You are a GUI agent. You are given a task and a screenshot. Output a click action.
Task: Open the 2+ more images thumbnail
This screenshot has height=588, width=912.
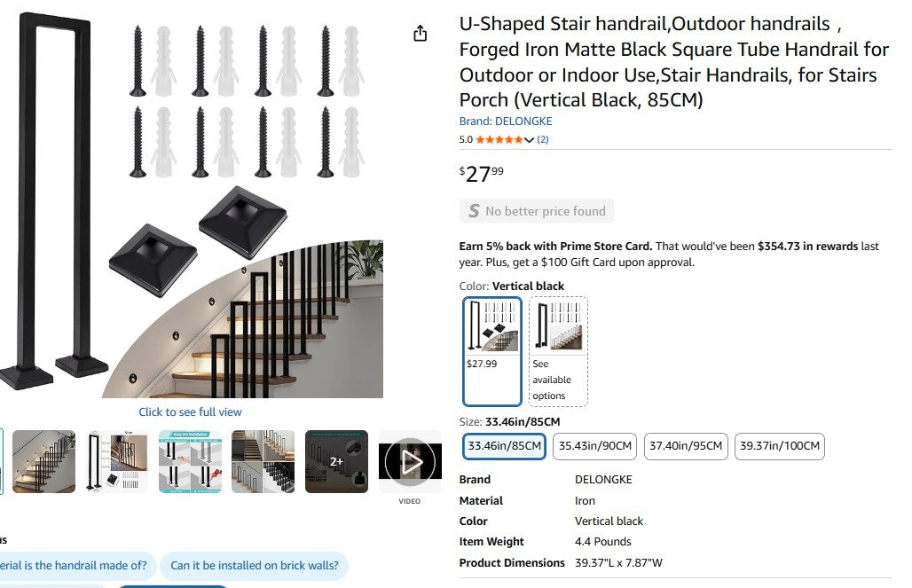(x=336, y=462)
